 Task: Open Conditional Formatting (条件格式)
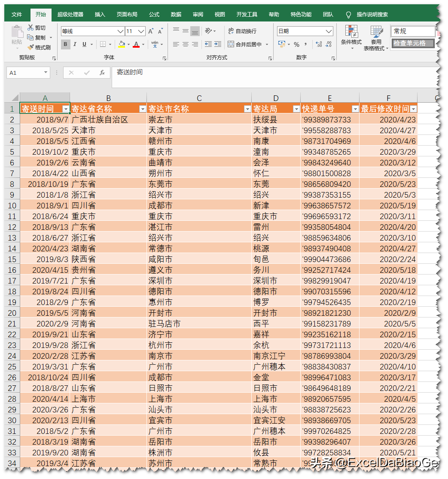(x=351, y=37)
